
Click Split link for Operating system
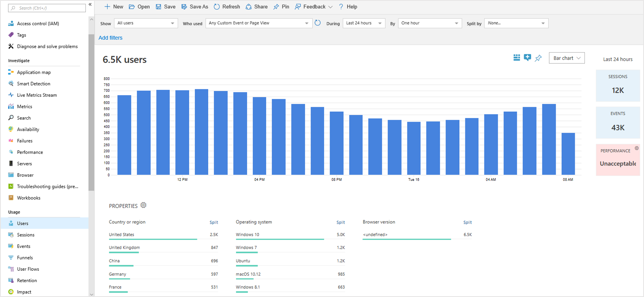click(x=341, y=222)
